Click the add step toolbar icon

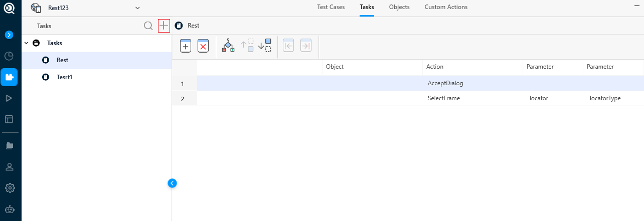pos(185,46)
